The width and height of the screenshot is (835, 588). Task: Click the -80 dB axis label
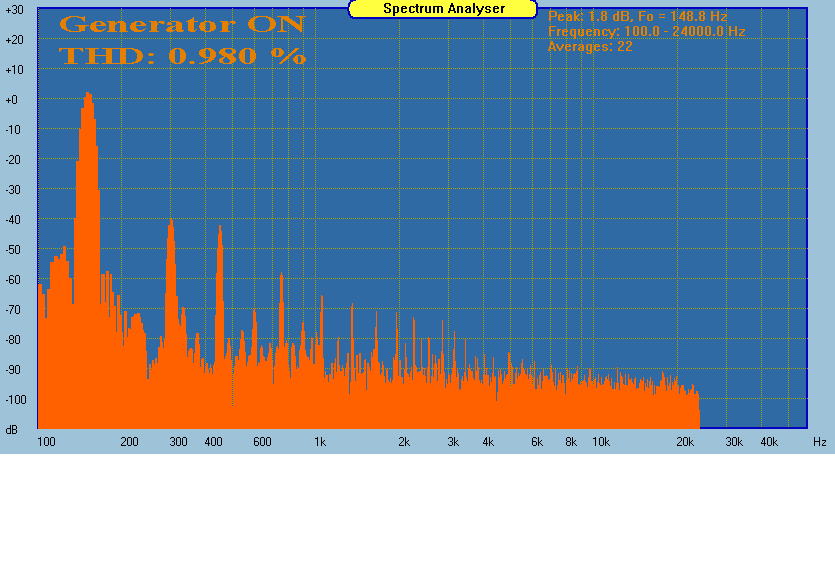click(x=13, y=340)
